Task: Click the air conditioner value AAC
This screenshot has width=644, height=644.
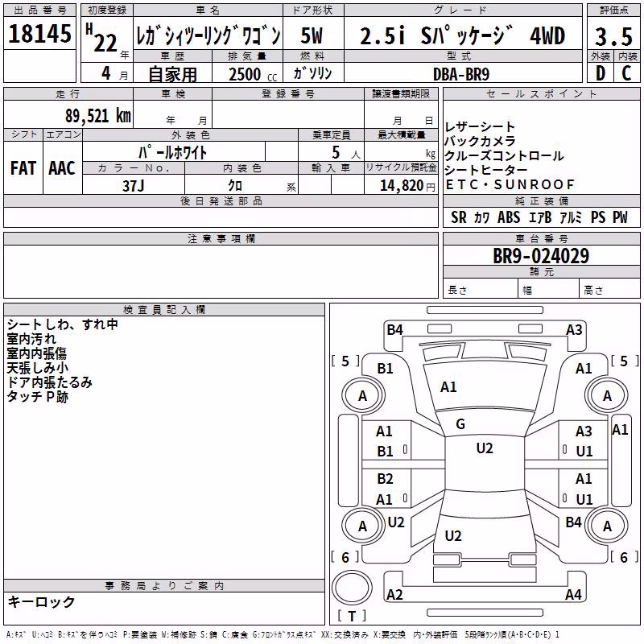Action: click(62, 168)
